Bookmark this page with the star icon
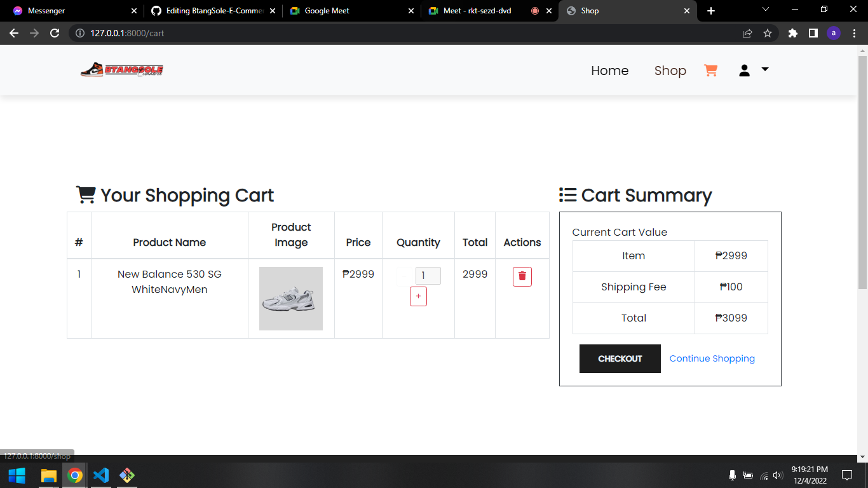The height and width of the screenshot is (488, 868). tap(768, 33)
